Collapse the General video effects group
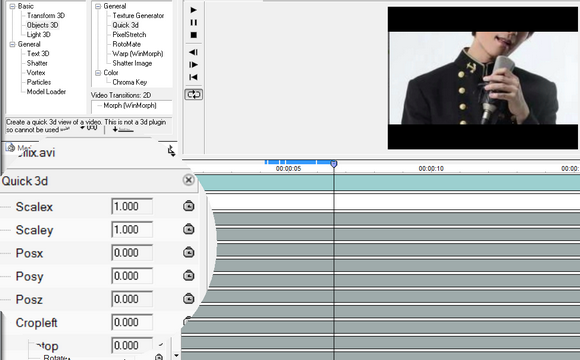The image size is (580, 360). (98, 6)
